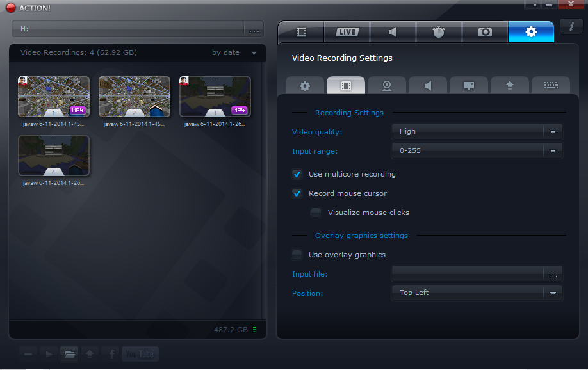Select recording thumbnail number 1
Viewport: 588px width, 370px height.
point(54,97)
